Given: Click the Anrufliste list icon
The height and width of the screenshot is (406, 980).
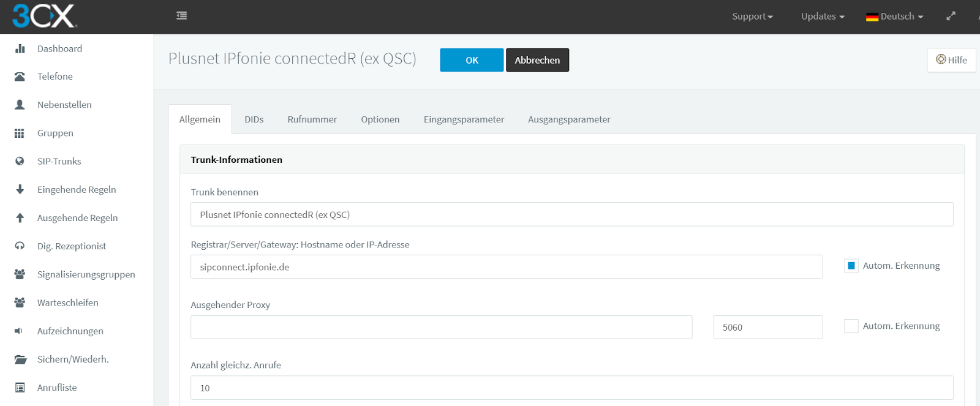Looking at the screenshot, I should click(x=20, y=388).
